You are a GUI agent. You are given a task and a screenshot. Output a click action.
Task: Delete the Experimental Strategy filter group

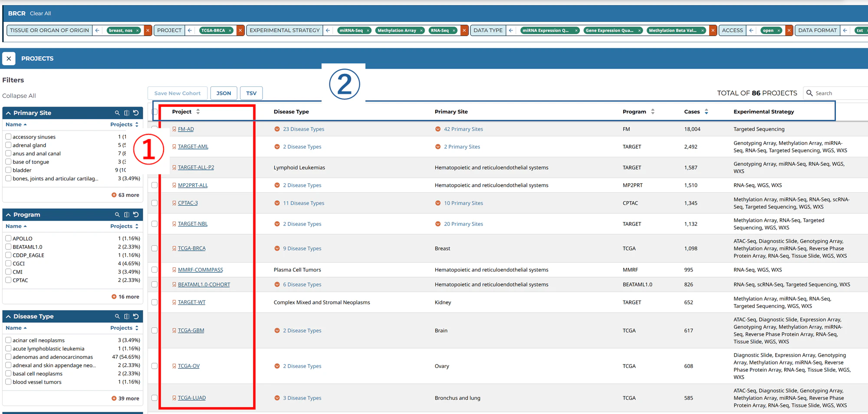coord(464,30)
